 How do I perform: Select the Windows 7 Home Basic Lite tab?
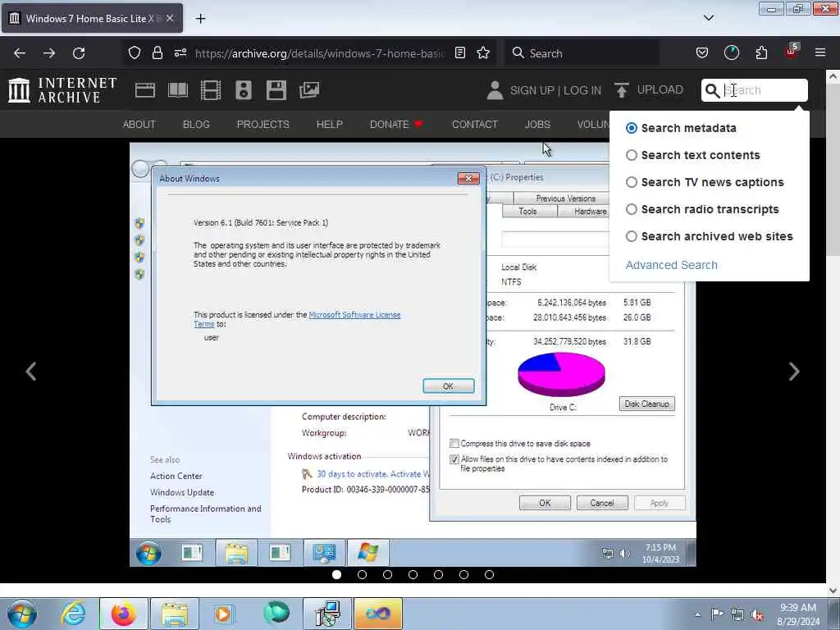[92, 18]
